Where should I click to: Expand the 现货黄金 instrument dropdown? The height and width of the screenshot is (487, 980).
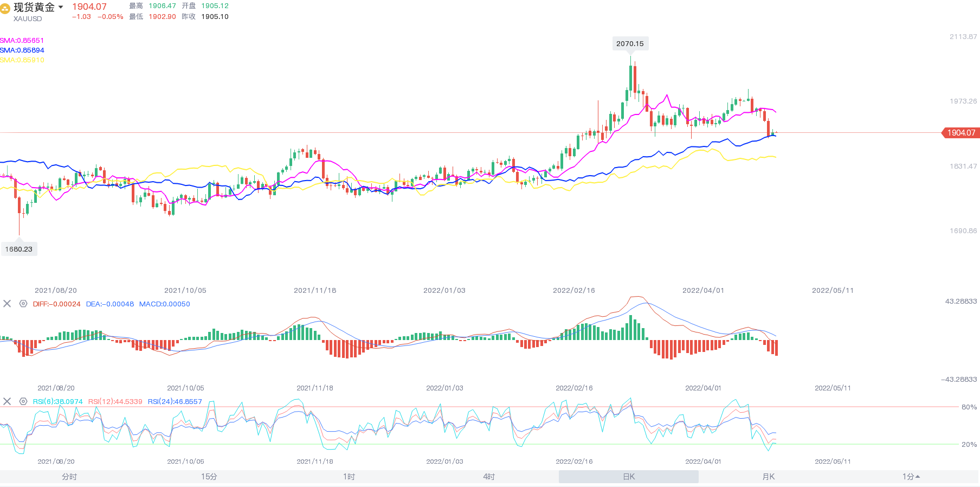[x=61, y=7]
